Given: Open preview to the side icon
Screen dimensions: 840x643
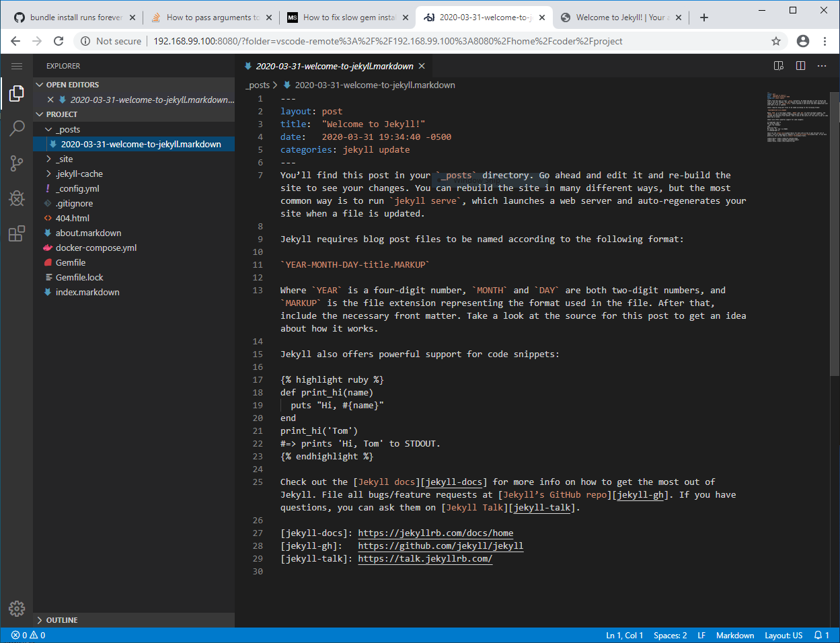Looking at the screenshot, I should (779, 66).
